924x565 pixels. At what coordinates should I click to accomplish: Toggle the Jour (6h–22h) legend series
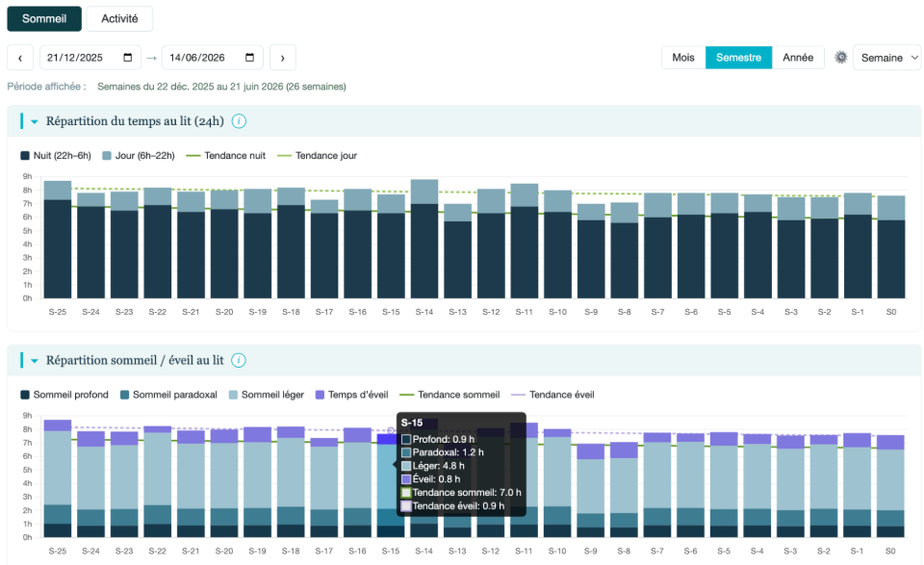(139, 156)
